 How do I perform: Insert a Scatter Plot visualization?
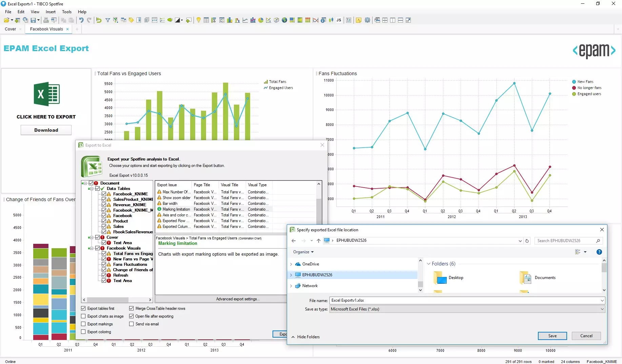coord(268,20)
